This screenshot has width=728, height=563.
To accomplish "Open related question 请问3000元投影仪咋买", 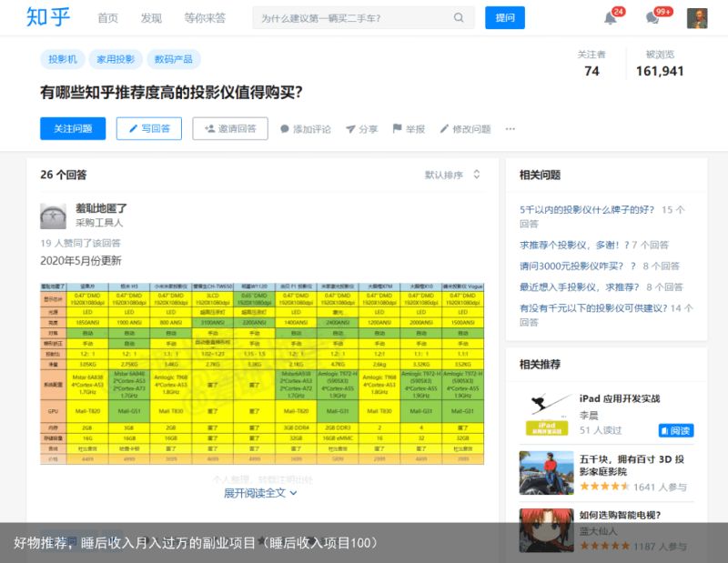I will [x=578, y=266].
